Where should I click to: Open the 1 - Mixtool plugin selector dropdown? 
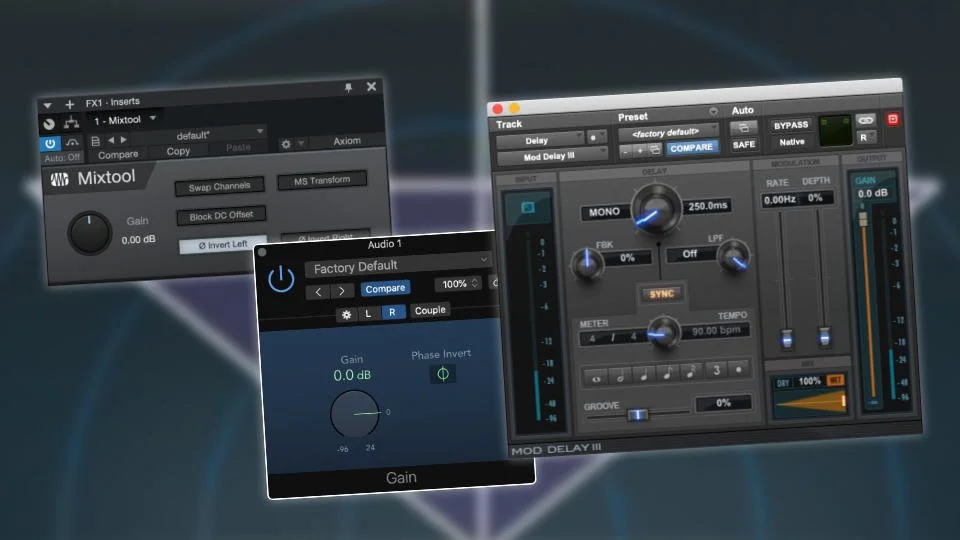(124, 119)
